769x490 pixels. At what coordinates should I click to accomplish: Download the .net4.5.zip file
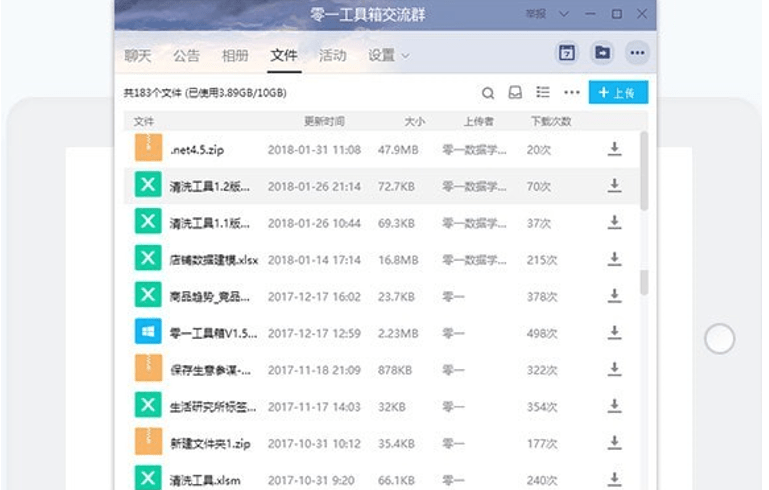tap(615, 149)
